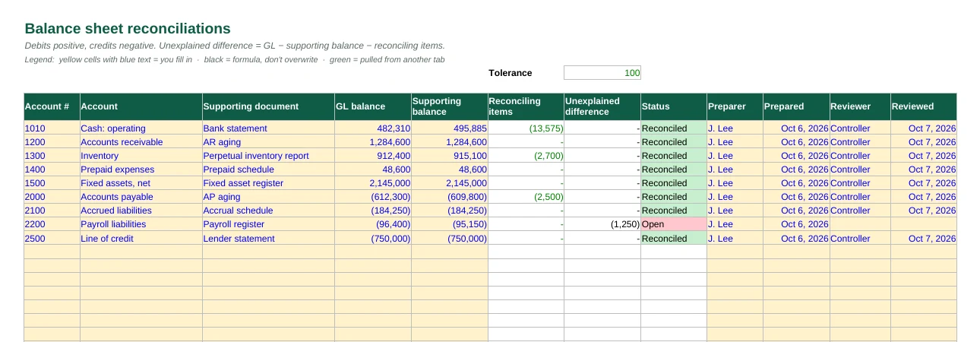Click GL balance cell 482,310

[x=373, y=128]
